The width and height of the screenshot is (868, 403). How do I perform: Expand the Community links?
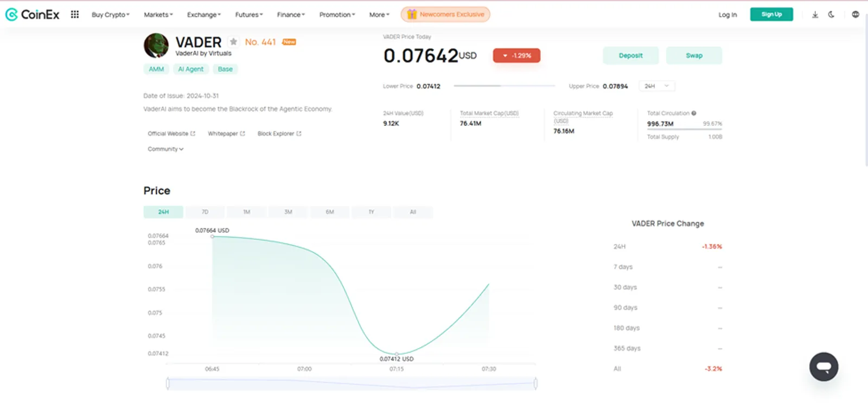tap(165, 149)
